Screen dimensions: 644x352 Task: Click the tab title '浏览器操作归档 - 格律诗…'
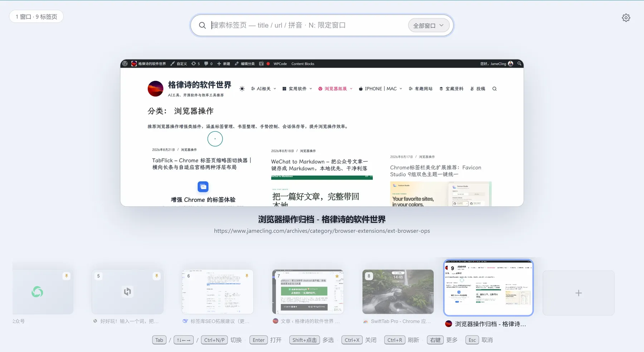pos(491,324)
